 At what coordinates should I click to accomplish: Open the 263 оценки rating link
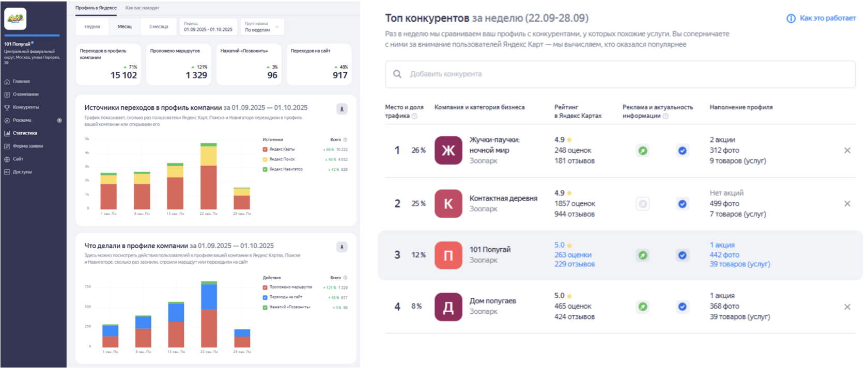click(x=573, y=255)
